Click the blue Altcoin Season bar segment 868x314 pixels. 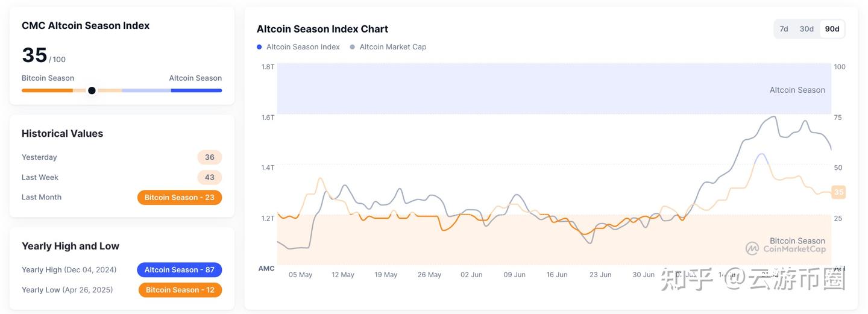(196, 90)
